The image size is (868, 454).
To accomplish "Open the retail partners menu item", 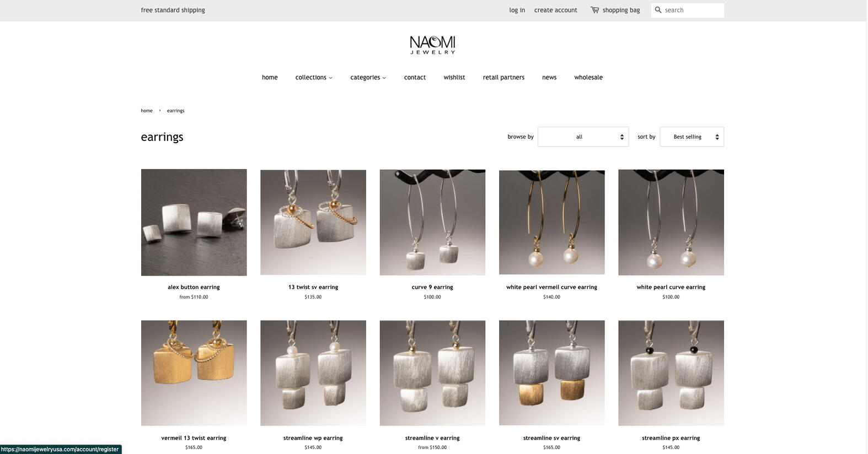I will click(x=503, y=78).
